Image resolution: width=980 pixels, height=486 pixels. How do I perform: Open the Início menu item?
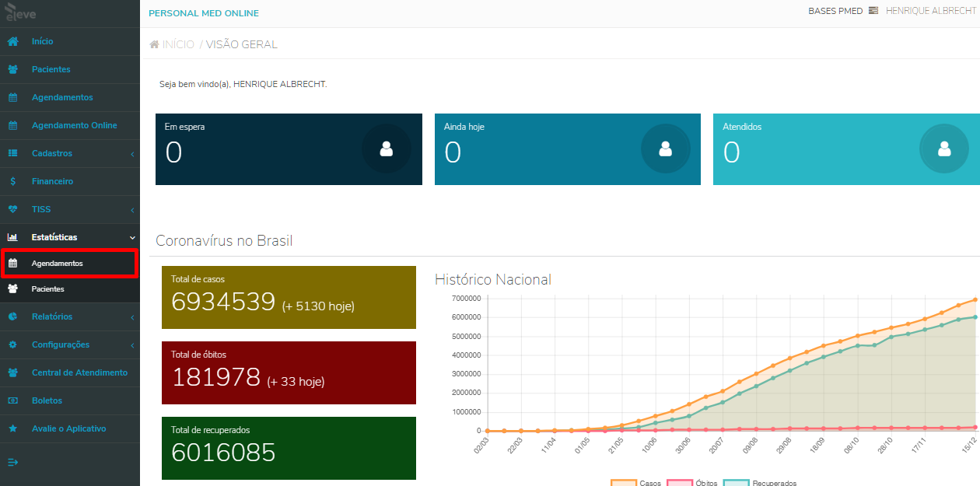tap(70, 41)
